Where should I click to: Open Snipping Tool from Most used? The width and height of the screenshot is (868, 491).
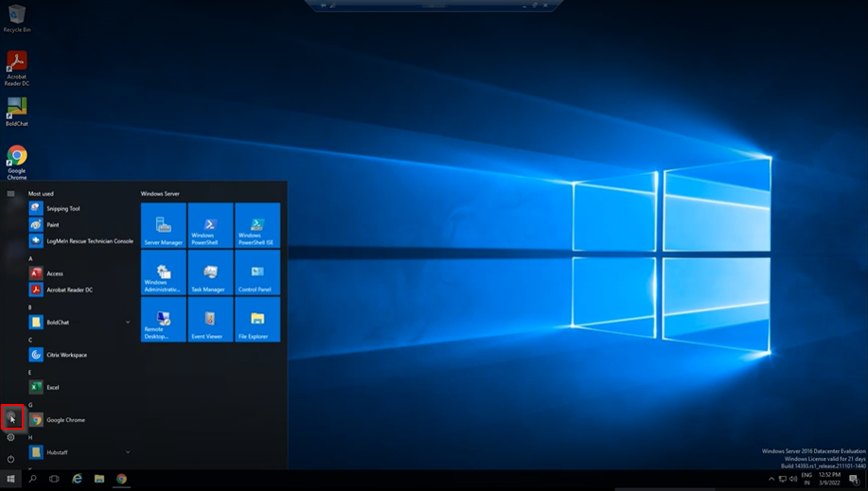[62, 208]
